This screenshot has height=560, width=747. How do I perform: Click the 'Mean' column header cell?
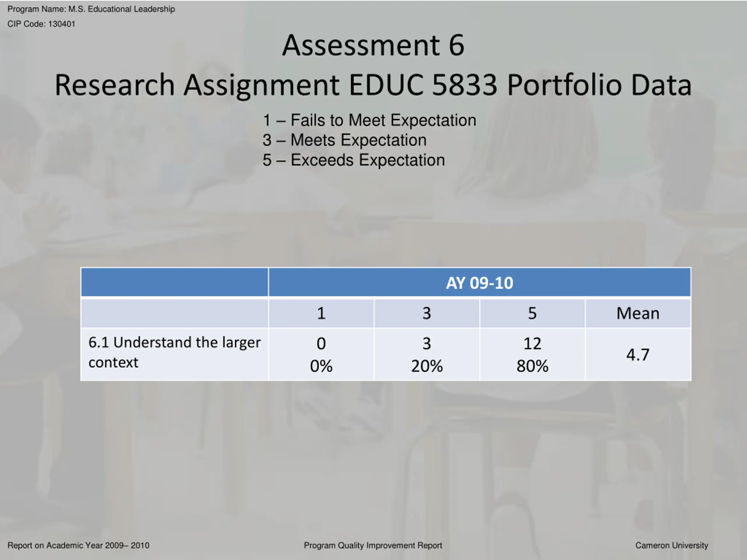(638, 313)
